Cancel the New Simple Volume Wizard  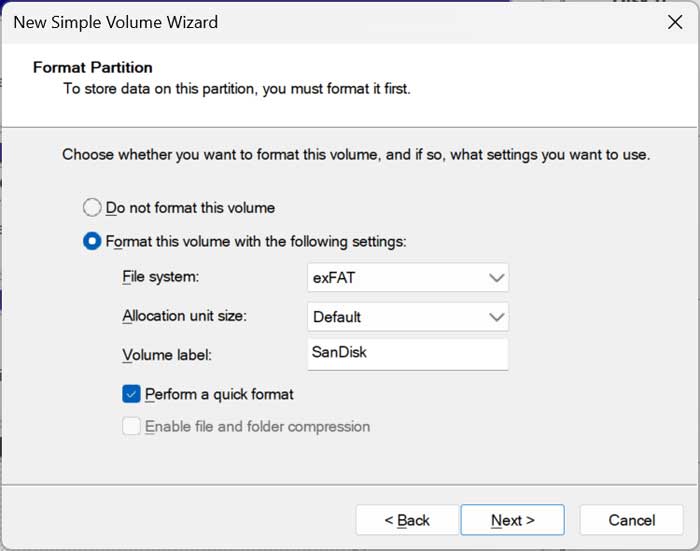pos(631,520)
